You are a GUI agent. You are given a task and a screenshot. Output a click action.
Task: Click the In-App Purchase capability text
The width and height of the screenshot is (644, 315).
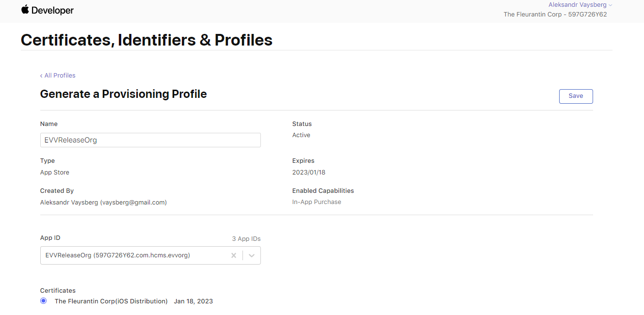317,202
